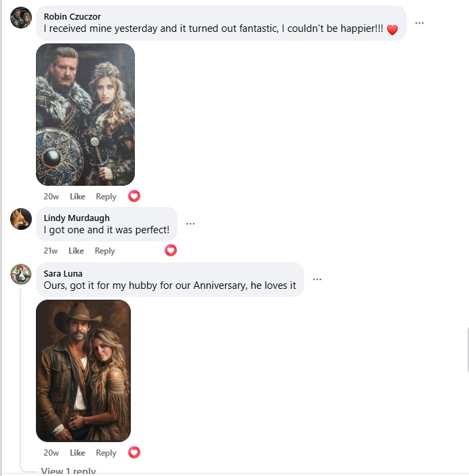Visit Sara Luna's profile name link
The image size is (469, 476).
point(63,273)
